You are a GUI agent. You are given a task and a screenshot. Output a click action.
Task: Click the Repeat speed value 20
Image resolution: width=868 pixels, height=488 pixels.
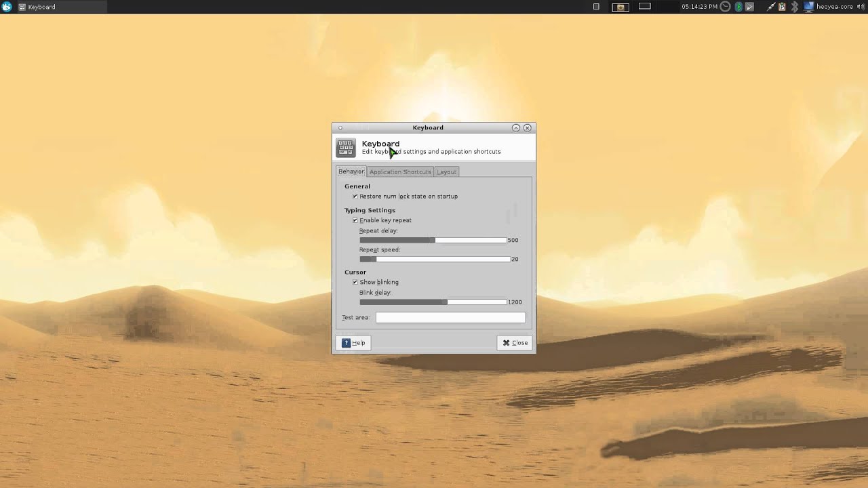pyautogui.click(x=515, y=259)
